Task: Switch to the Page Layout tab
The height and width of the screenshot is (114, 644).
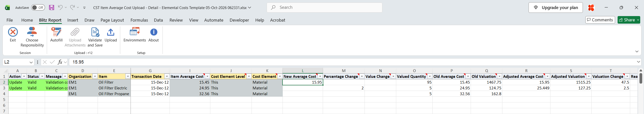Action: coord(112,20)
